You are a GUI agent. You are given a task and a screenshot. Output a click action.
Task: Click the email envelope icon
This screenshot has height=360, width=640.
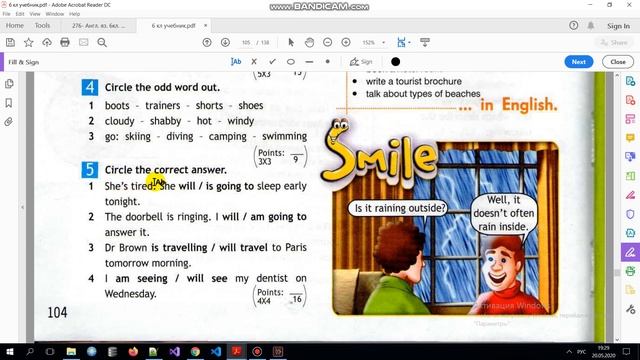(84, 42)
